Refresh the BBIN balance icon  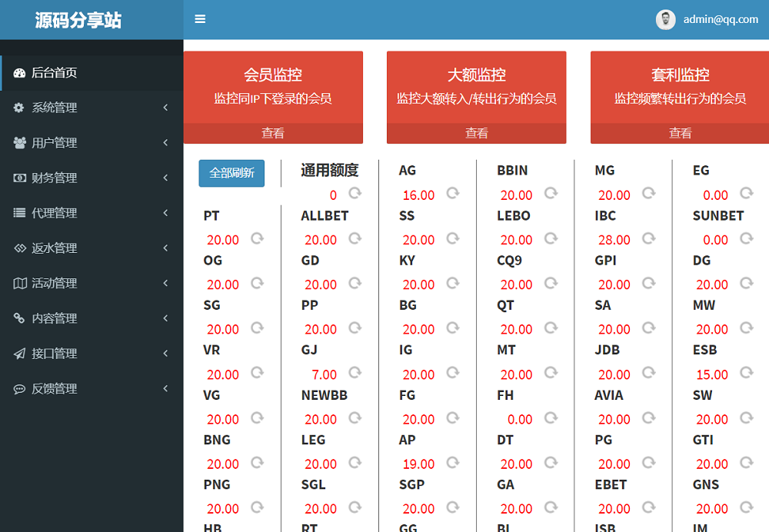pyautogui.click(x=551, y=193)
